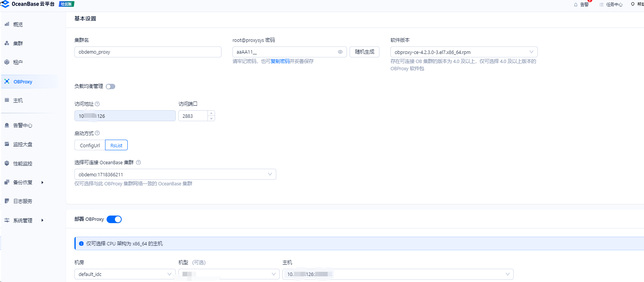Toggle the 部署 OBProxy switch off
This screenshot has width=644, height=282.
click(114, 219)
